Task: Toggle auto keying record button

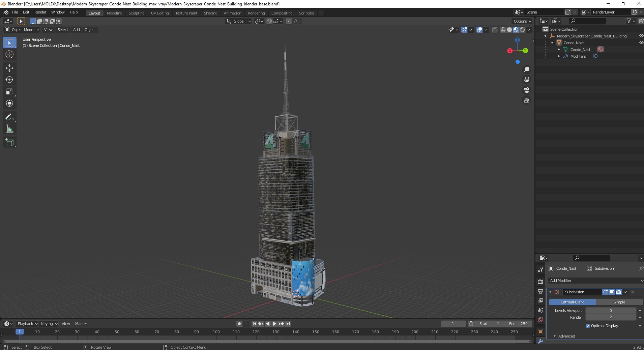Action: (239, 324)
